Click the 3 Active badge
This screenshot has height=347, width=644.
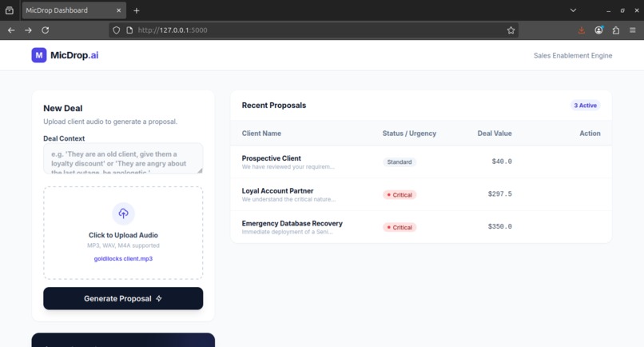pos(585,106)
